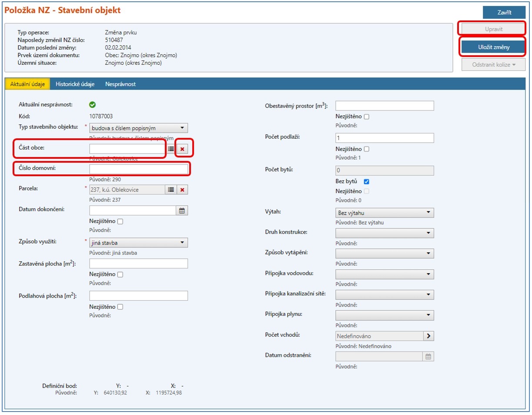Switch to Historické údaje tab

tap(75, 84)
